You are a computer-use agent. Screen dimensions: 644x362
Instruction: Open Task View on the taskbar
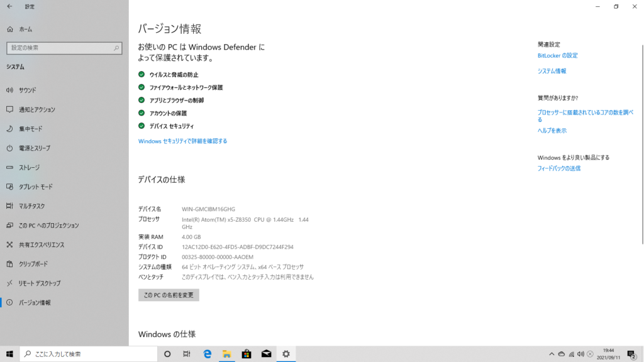187,354
